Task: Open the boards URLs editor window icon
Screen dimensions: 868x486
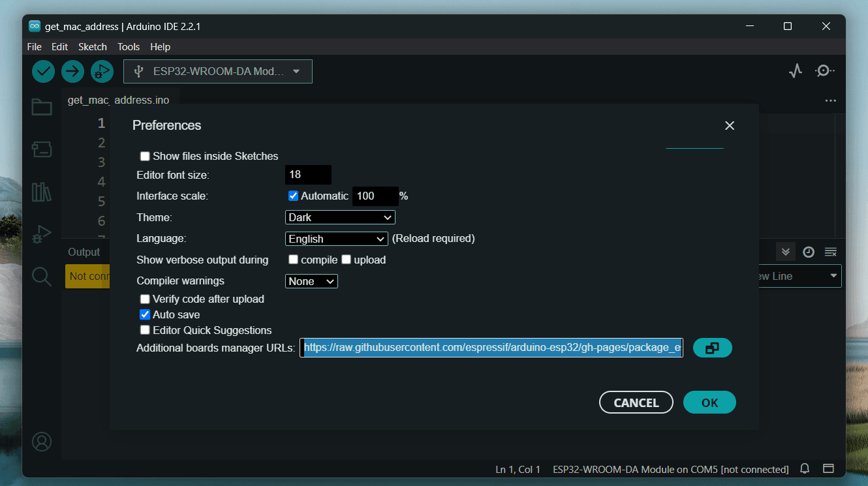Action: 712,348
